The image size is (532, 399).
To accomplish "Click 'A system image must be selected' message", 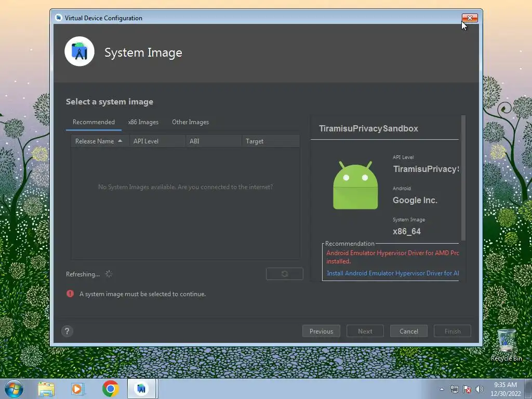I will 142,294.
